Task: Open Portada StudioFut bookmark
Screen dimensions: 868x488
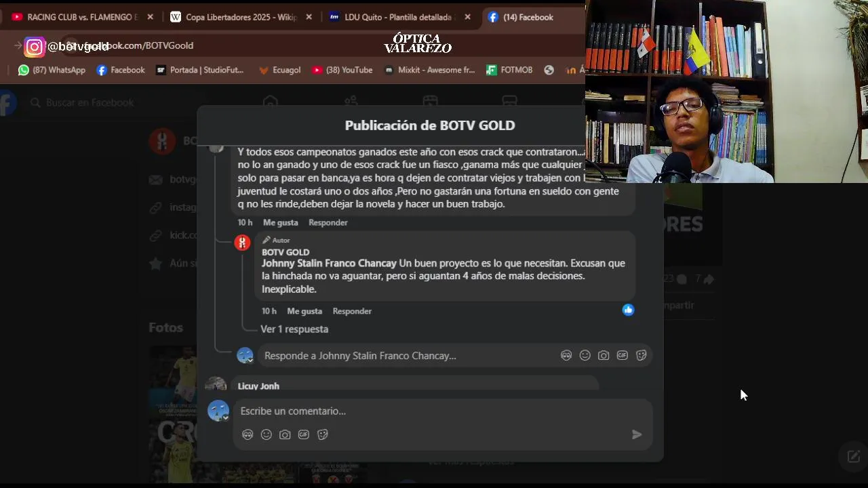Action: point(199,70)
